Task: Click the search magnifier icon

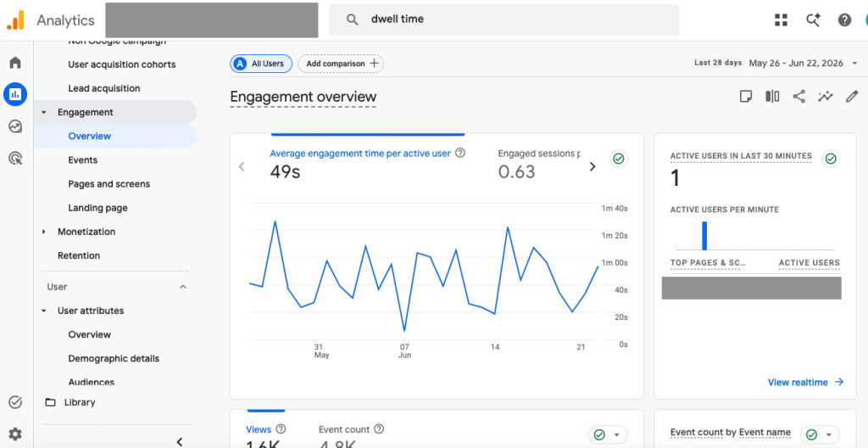Action: (353, 20)
